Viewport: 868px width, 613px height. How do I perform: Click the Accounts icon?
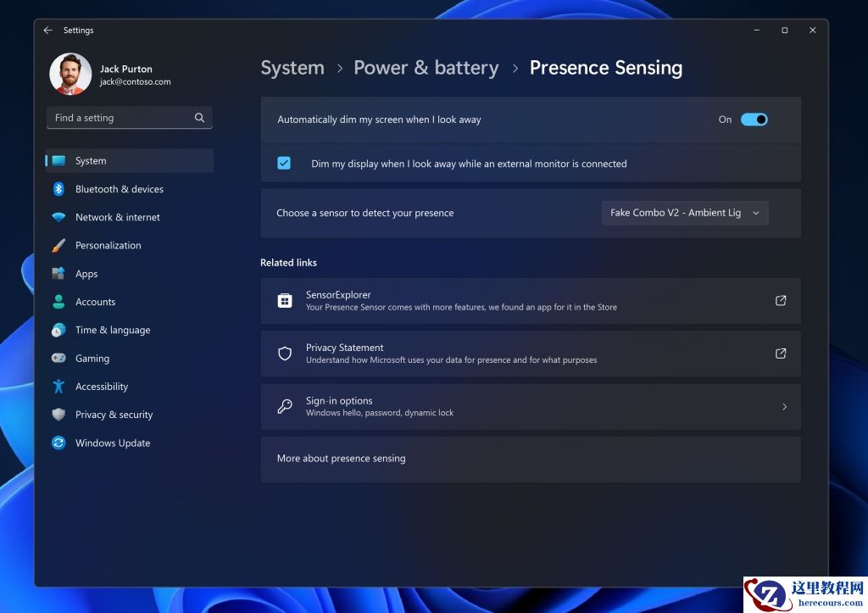pyautogui.click(x=58, y=302)
